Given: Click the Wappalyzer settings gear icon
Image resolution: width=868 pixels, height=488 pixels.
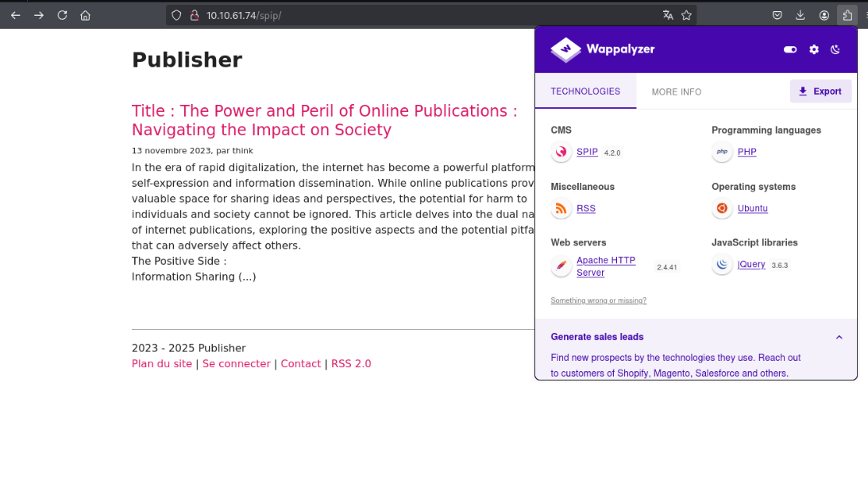Looking at the screenshot, I should (x=814, y=49).
